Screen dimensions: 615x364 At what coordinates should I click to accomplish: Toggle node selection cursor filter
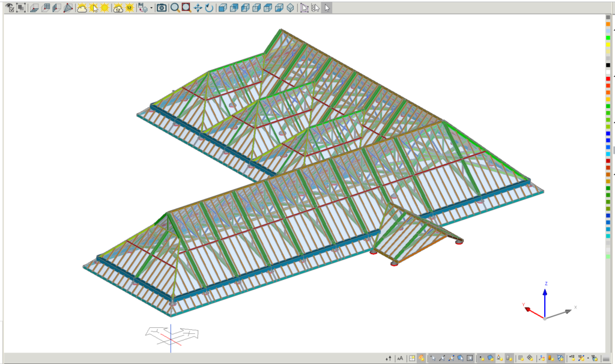(x=432, y=358)
